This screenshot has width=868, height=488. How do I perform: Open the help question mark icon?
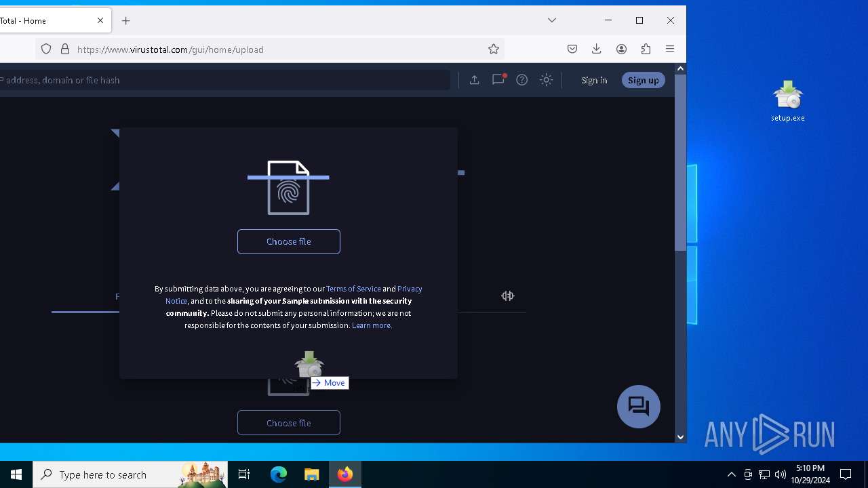521,80
